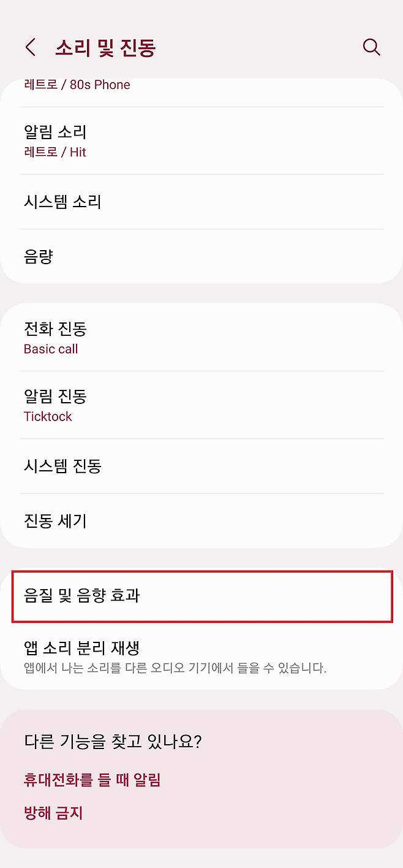
Task: Open 시스템 소리 settings
Action: pos(62,202)
